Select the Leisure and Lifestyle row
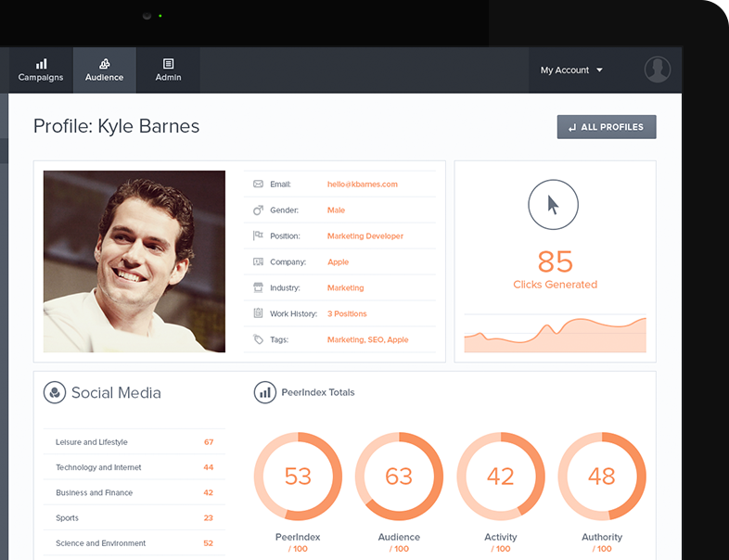729x560 pixels. 134,442
